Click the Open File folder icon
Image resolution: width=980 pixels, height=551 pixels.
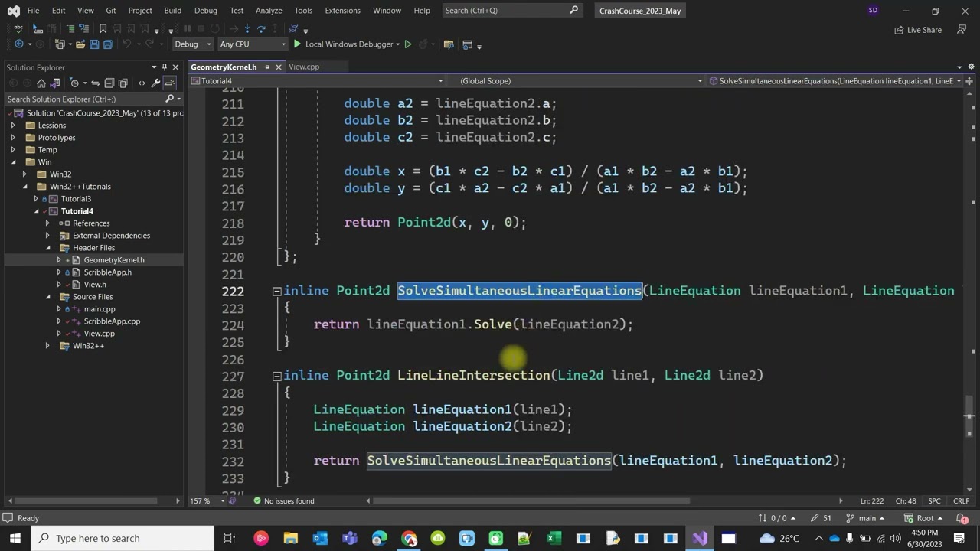(x=79, y=44)
